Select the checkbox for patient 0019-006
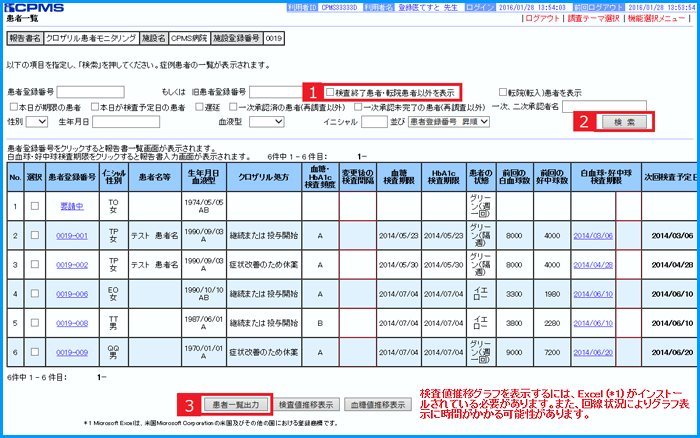The height and width of the screenshot is (438, 700). click(x=35, y=294)
